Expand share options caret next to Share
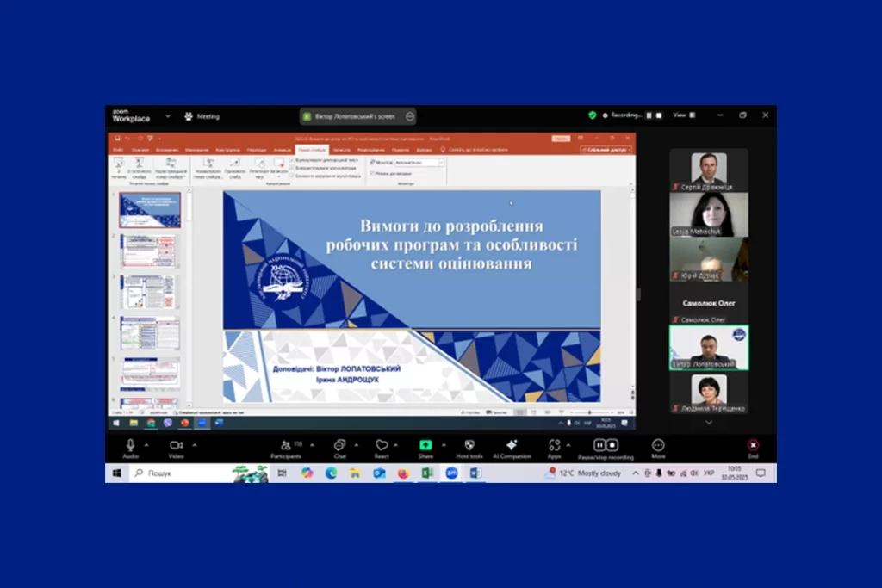This screenshot has width=882, height=588. (444, 444)
